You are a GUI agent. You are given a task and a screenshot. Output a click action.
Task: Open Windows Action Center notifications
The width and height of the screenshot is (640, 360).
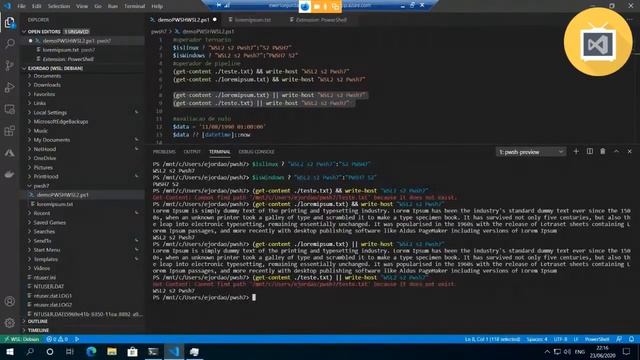point(627,352)
